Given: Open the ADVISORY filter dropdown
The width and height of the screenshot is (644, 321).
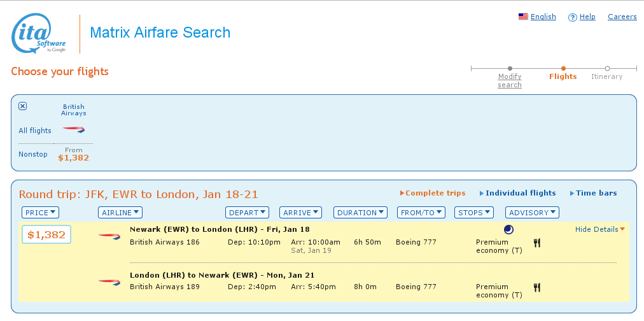Looking at the screenshot, I should (532, 213).
